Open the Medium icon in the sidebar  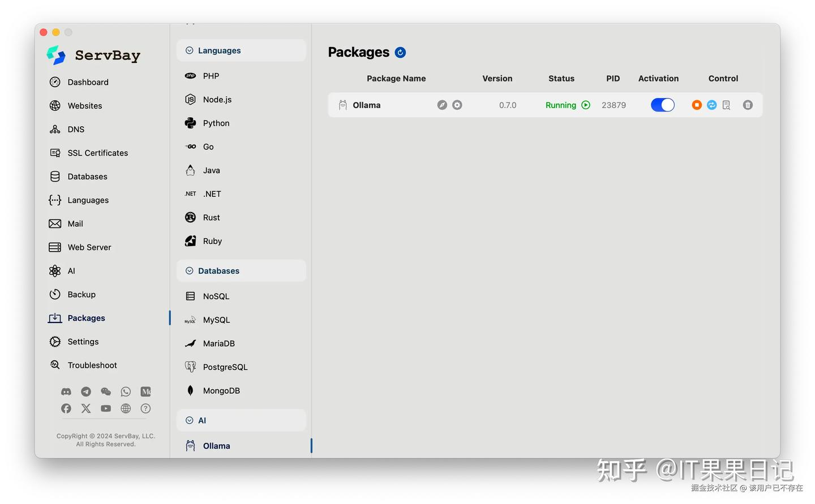pos(145,391)
